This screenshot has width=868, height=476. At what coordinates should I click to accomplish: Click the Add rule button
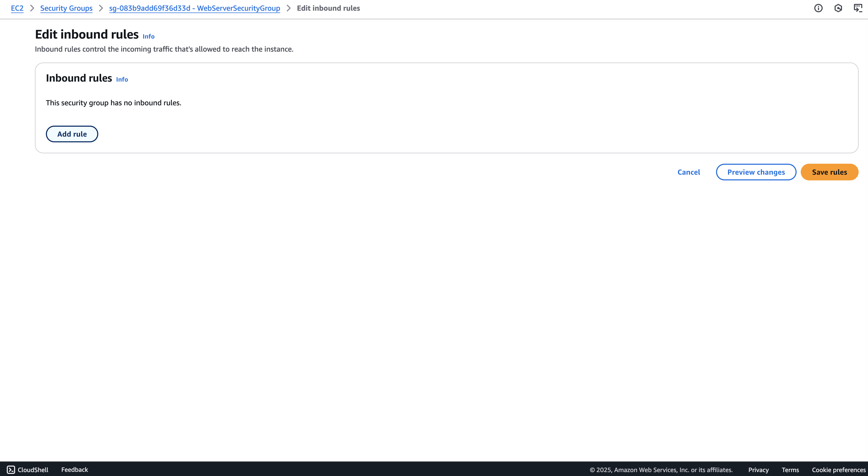coord(72,134)
